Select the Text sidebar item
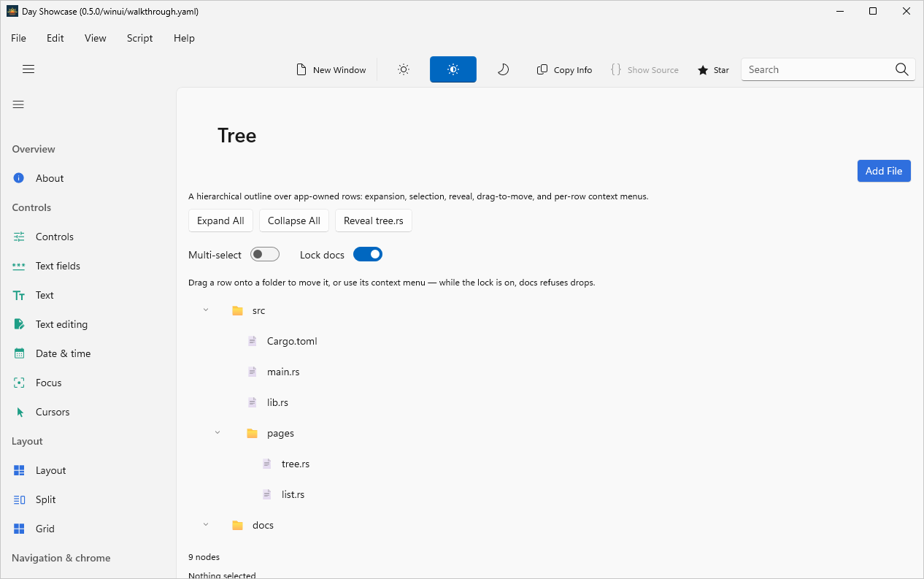The height and width of the screenshot is (579, 924). [x=88, y=295]
